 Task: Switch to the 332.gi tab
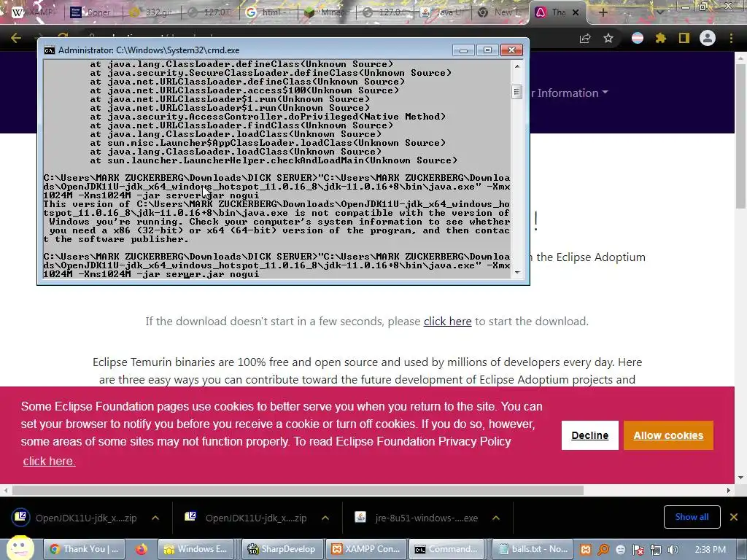150,12
